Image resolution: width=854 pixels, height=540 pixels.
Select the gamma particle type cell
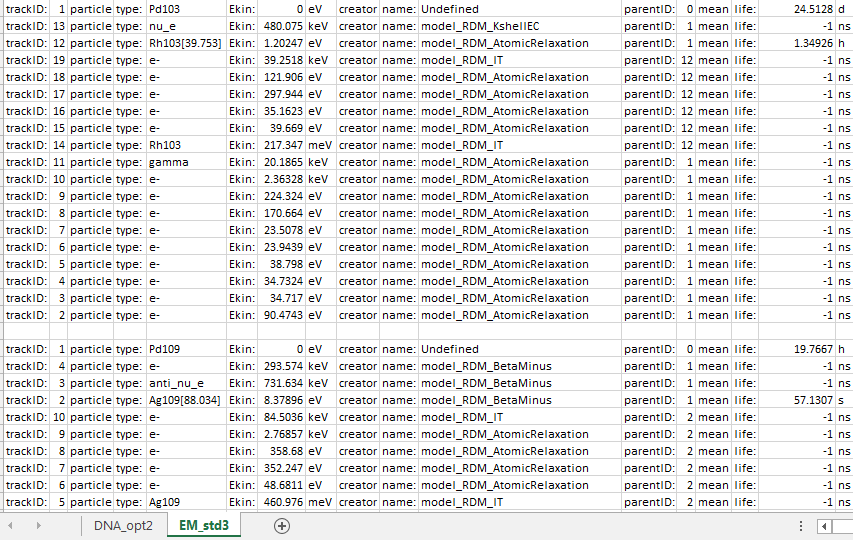[186, 162]
